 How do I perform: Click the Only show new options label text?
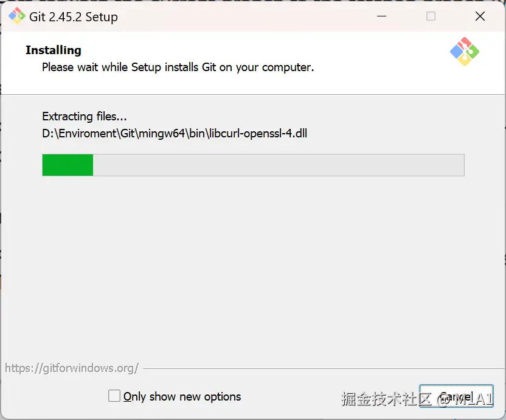pos(182,396)
